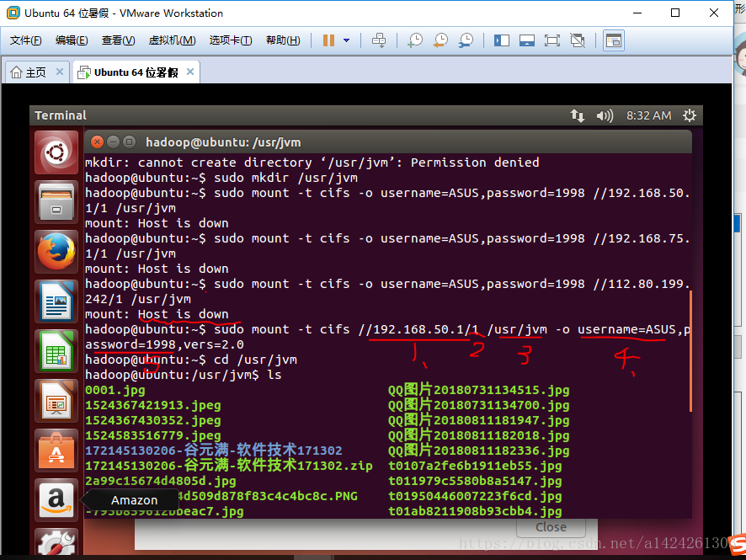Click file QQ图片20180731134515.jpg
The image size is (746, 560).
[x=478, y=390]
